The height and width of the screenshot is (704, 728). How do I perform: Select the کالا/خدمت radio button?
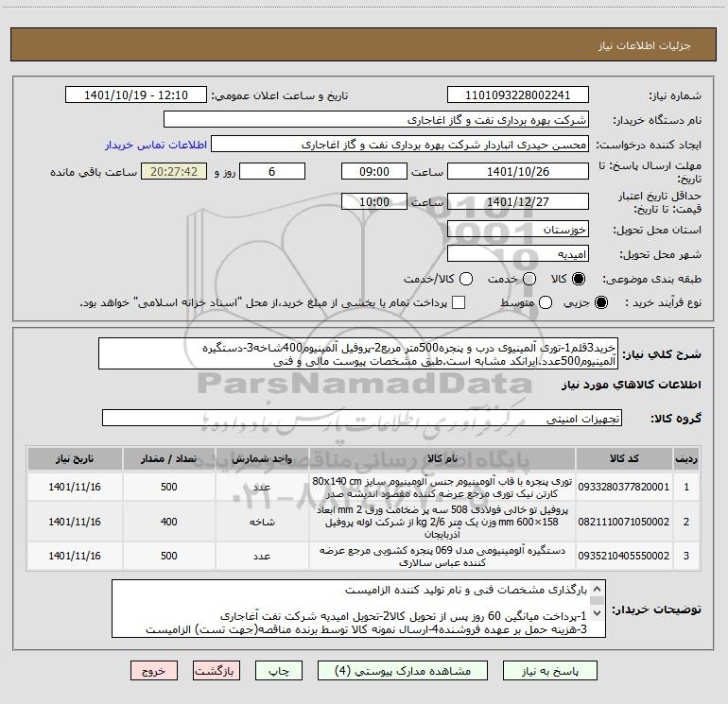[466, 279]
